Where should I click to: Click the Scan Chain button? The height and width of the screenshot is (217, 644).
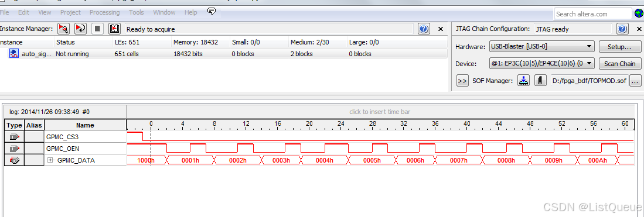click(x=620, y=64)
